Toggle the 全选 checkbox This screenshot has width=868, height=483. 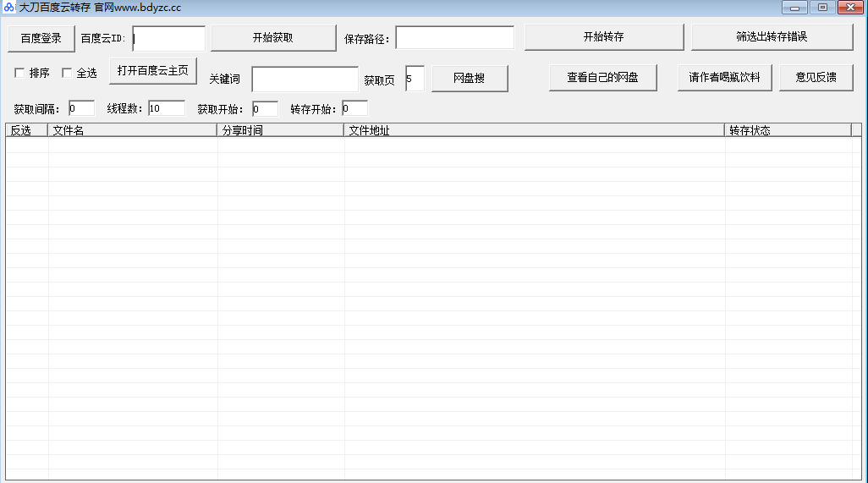(67, 73)
